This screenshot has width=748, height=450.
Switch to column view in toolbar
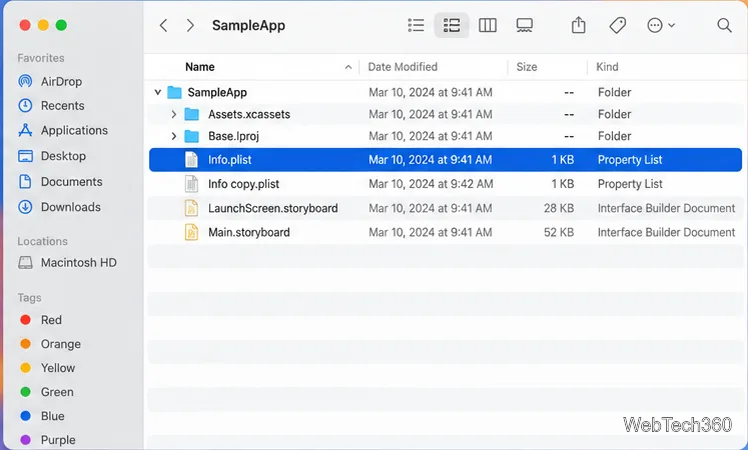(487, 25)
